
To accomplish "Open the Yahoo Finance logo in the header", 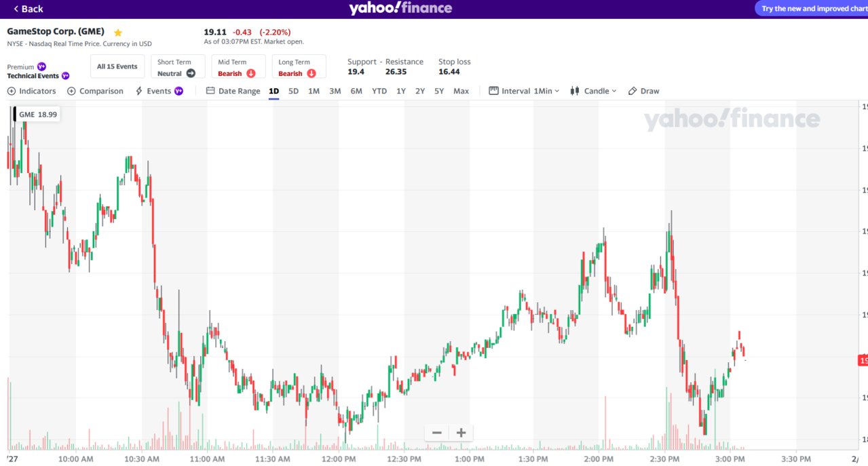I will click(400, 8).
